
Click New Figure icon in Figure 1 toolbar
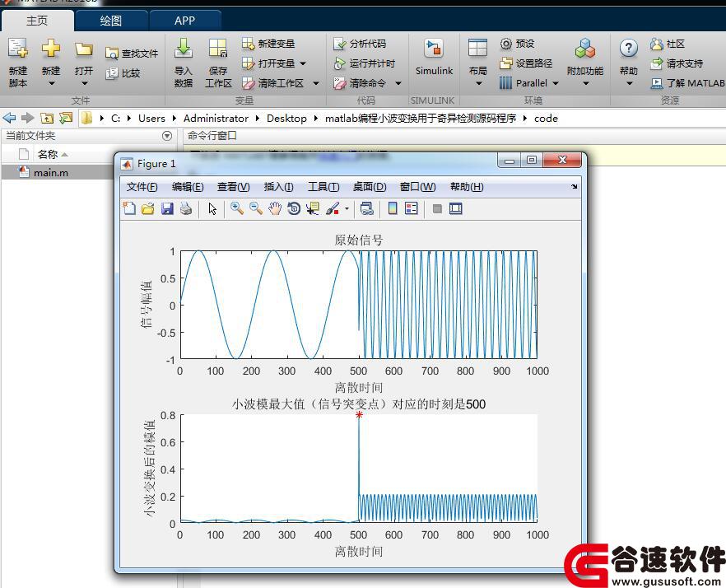point(129,208)
